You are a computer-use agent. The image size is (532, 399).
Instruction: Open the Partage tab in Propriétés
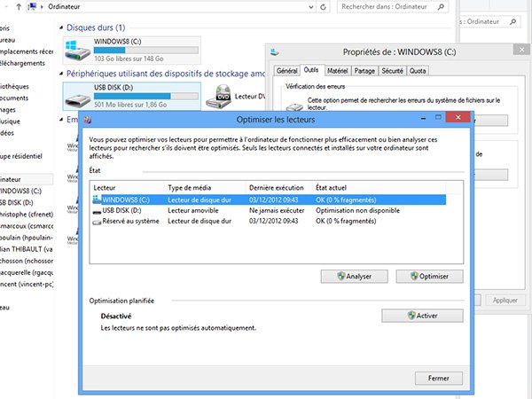pyautogui.click(x=364, y=71)
